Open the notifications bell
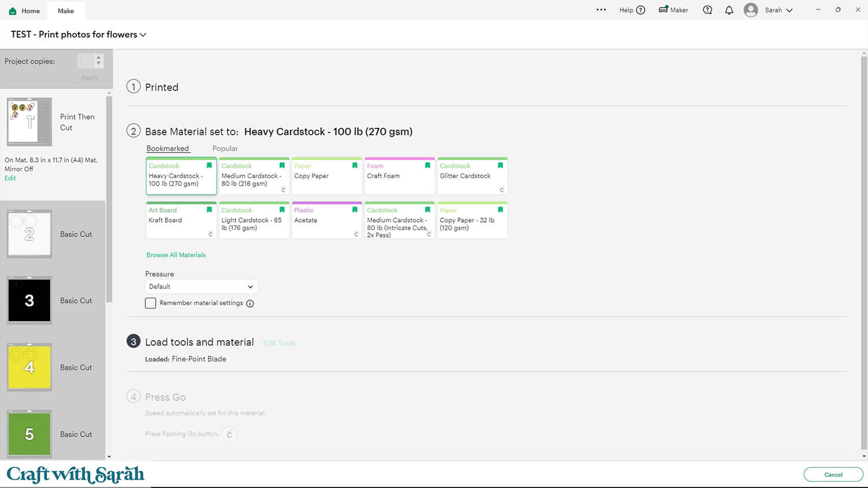Image resolution: width=868 pixels, height=488 pixels. coord(729,10)
